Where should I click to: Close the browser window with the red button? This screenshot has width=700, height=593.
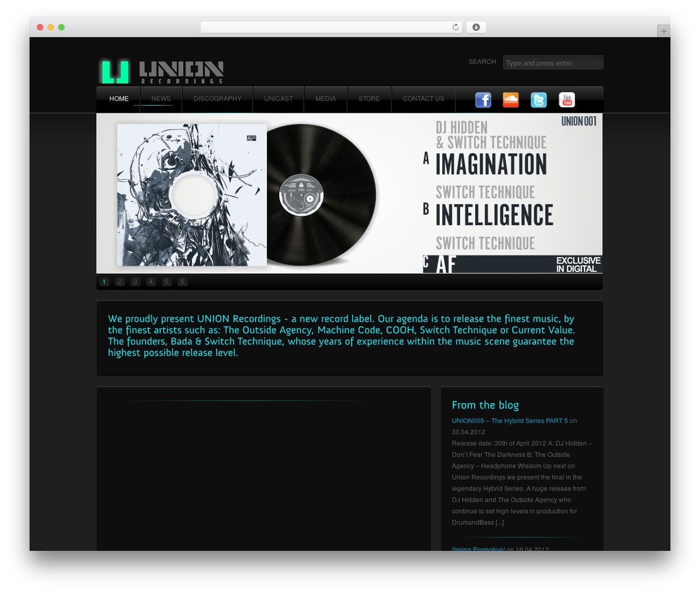[x=40, y=27]
